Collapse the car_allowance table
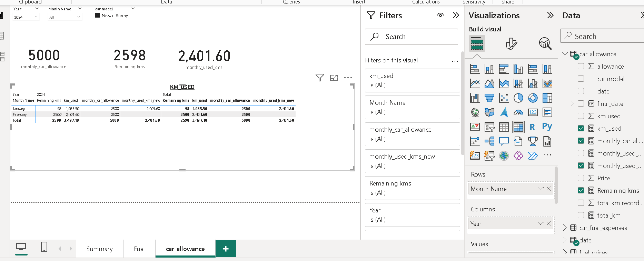Screen dimensions: 644x261 565,54
